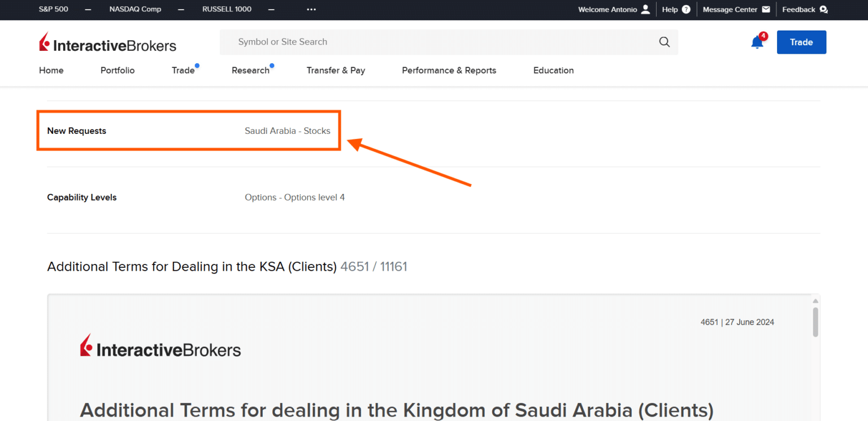Open Message Center via the envelope icon

(x=766, y=9)
